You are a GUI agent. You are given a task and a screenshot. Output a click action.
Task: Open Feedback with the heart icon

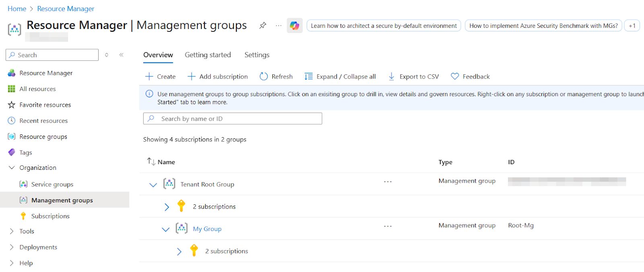[x=470, y=76]
